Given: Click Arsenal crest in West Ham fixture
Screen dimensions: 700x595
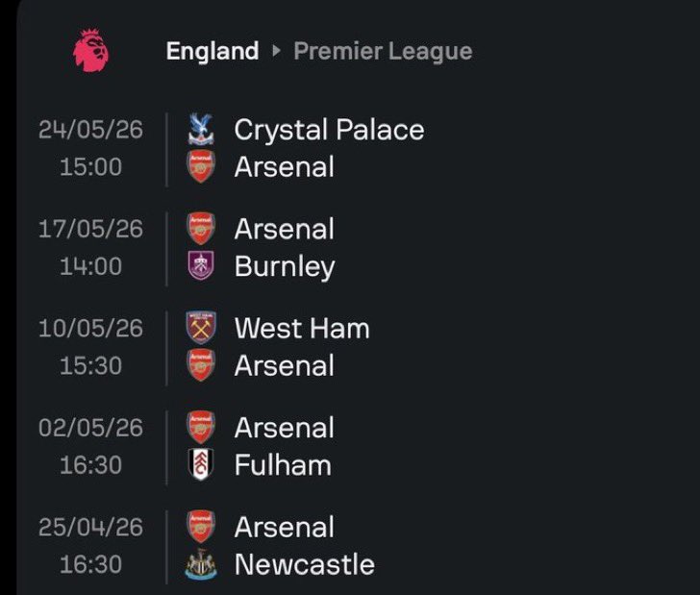Looking at the screenshot, I should (201, 365).
